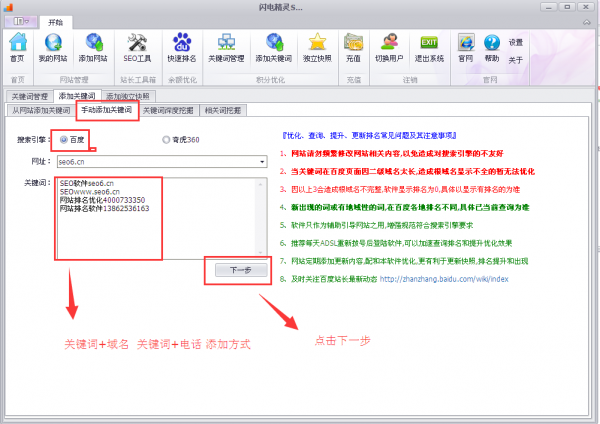Expand the 网址 dropdown arrow
The image size is (600, 424).
pos(262,161)
